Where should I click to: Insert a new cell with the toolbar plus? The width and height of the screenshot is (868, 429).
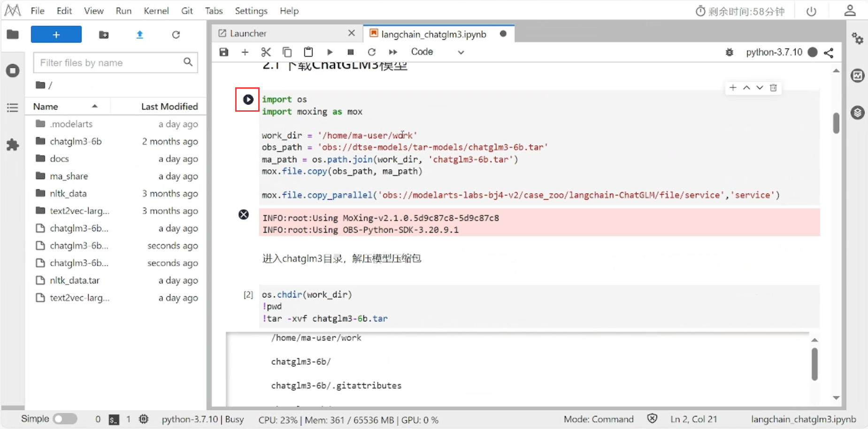click(245, 52)
